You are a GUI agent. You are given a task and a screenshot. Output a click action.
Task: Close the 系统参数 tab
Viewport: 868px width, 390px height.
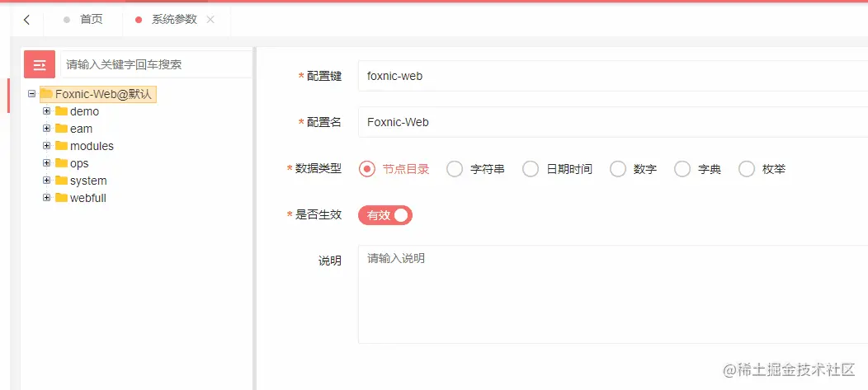[210, 20]
